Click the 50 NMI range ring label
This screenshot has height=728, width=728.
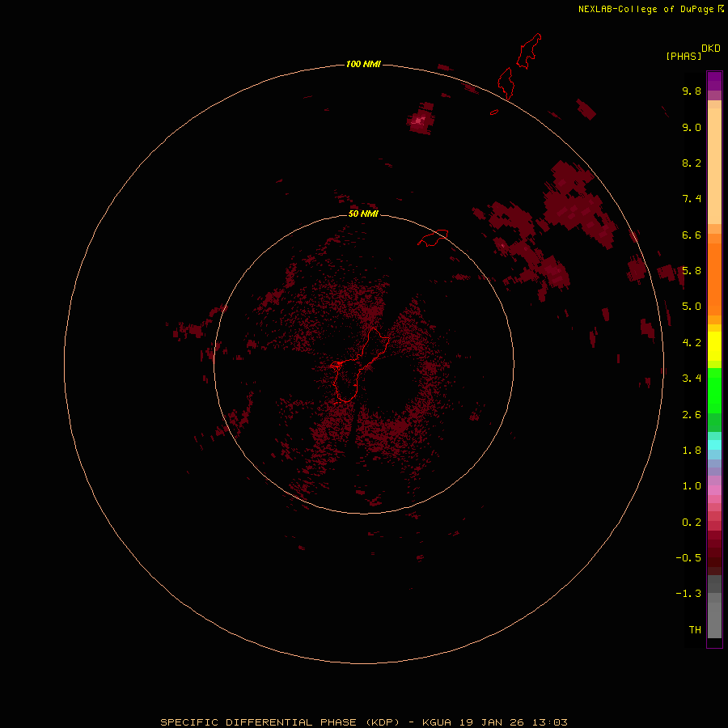[x=363, y=214]
